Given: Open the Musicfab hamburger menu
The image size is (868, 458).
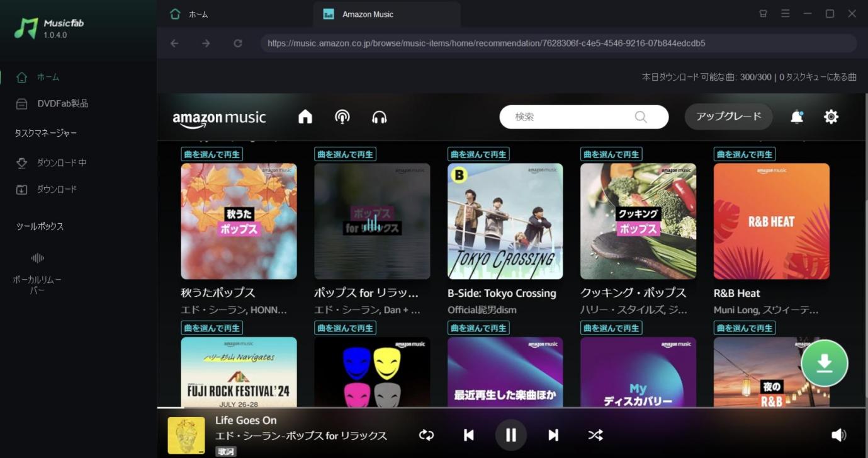Looking at the screenshot, I should (x=785, y=13).
